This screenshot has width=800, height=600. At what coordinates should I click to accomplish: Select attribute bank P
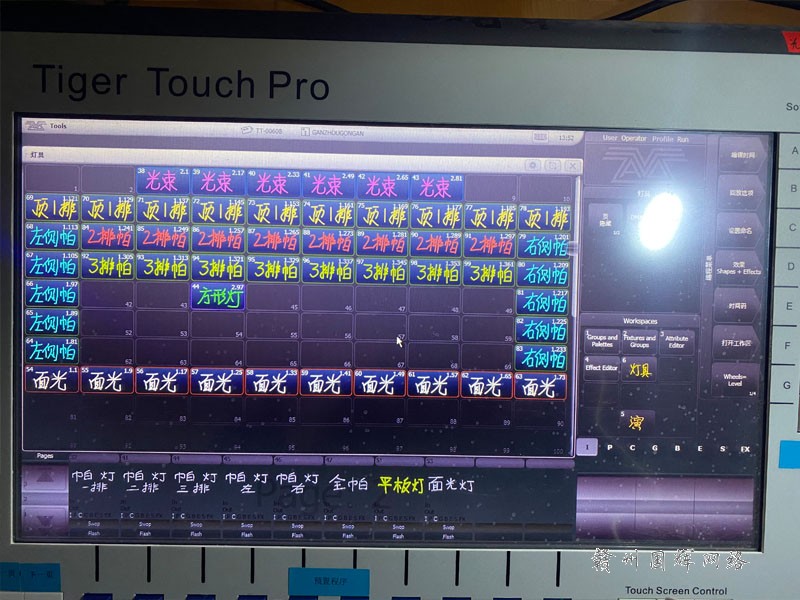tap(610, 447)
